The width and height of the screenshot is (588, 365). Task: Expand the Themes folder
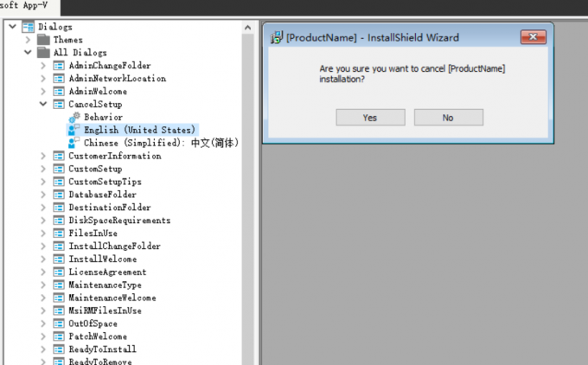pyautogui.click(x=28, y=40)
